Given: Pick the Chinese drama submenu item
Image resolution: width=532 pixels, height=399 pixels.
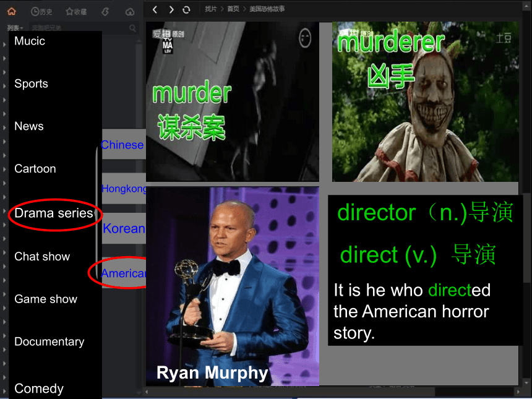Looking at the screenshot, I should click(122, 145).
